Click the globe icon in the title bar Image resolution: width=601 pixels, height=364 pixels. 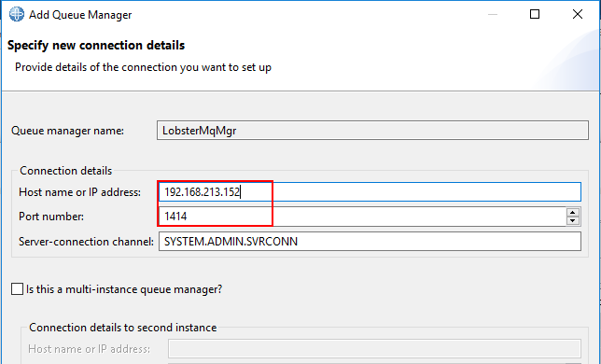(x=17, y=15)
